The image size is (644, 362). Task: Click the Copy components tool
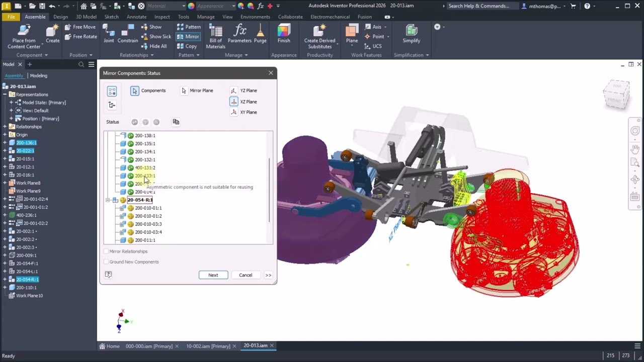point(187,46)
